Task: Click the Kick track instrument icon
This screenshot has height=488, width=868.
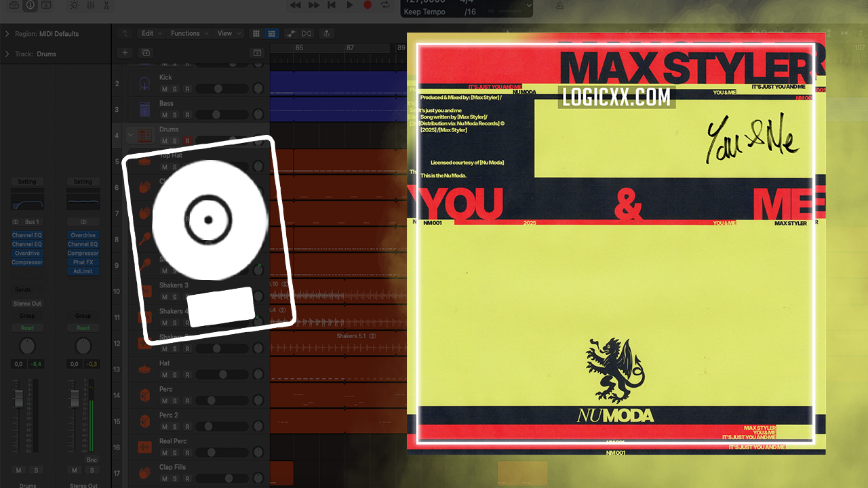Action: (144, 83)
